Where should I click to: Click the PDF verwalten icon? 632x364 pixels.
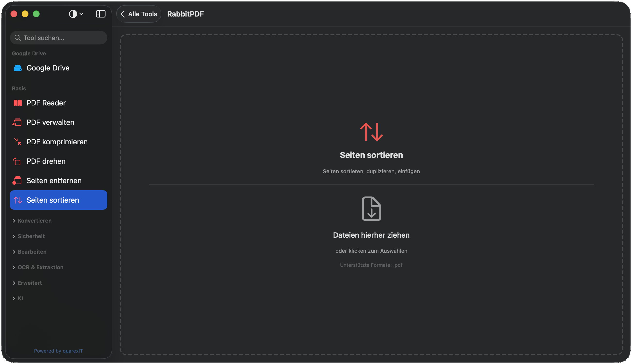click(17, 122)
